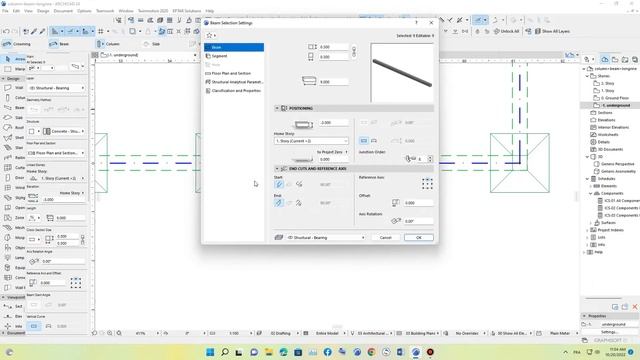The height and width of the screenshot is (360, 640).
Task: Open the to Project Zero reference dropdown
Action: click(332, 152)
